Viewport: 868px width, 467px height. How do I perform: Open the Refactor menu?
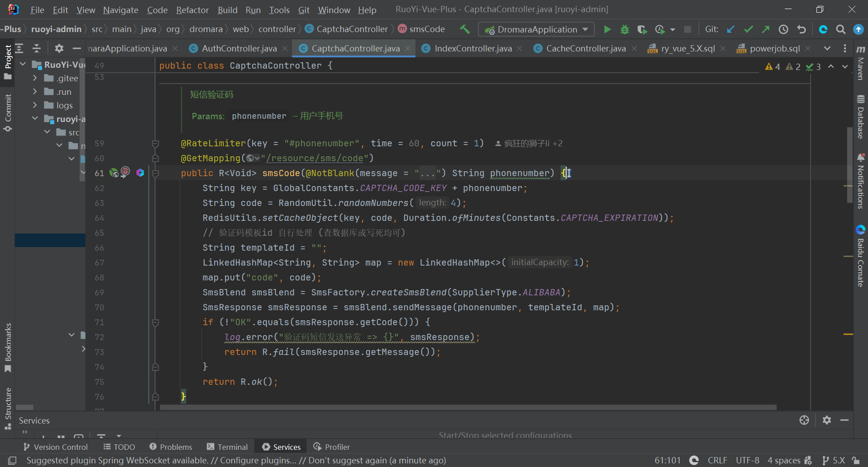(x=192, y=10)
